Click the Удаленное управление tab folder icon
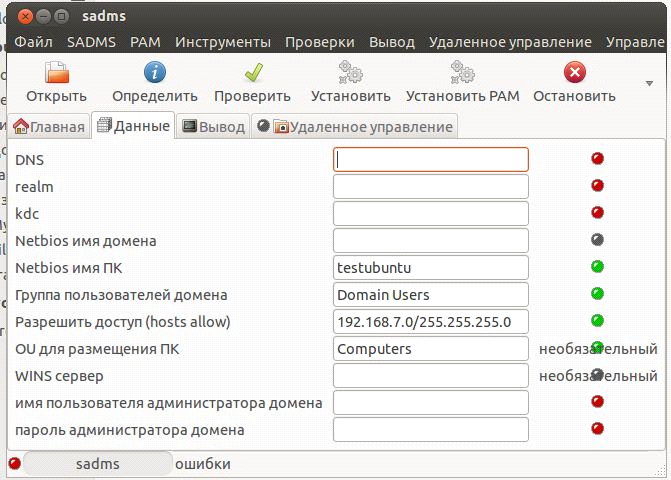Screen dimensions: 671x480 pos(281,127)
